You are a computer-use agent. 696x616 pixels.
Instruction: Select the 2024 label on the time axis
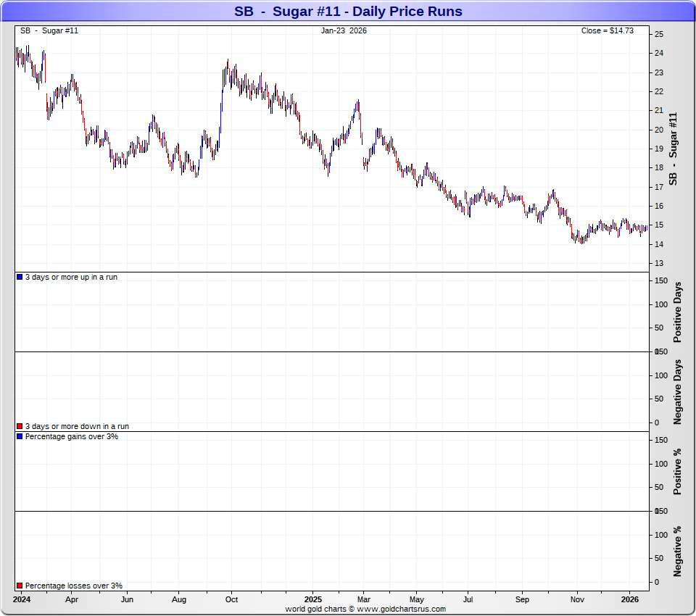22,600
